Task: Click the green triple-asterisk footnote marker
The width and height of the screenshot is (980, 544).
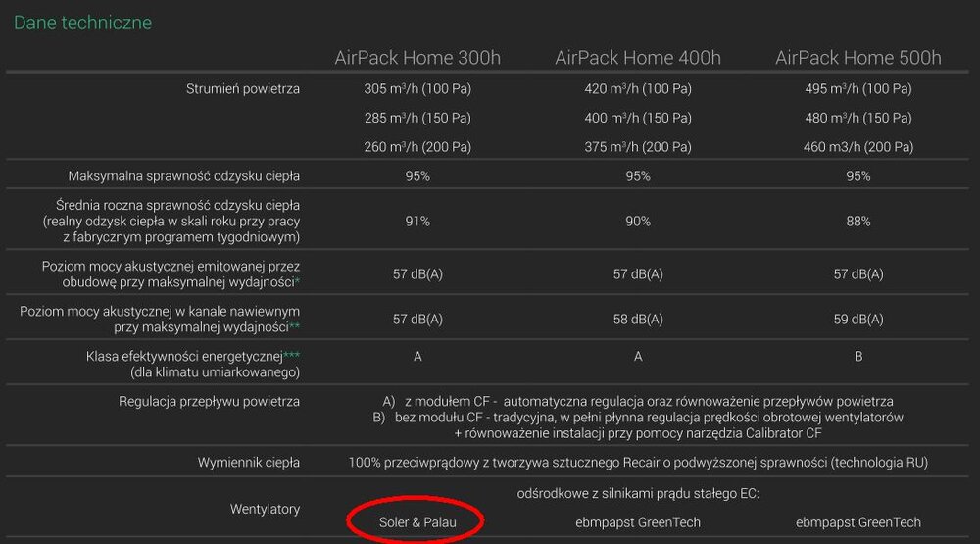Action: (x=292, y=355)
